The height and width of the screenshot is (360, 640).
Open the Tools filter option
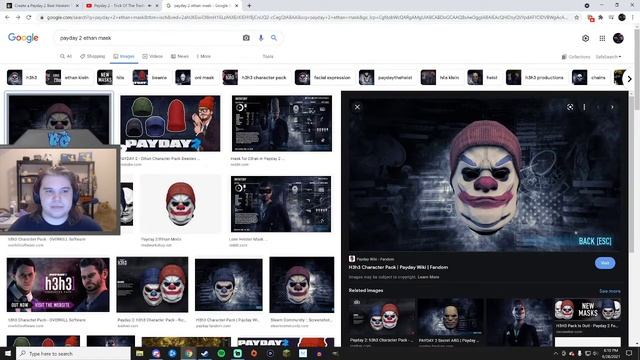coord(268,56)
